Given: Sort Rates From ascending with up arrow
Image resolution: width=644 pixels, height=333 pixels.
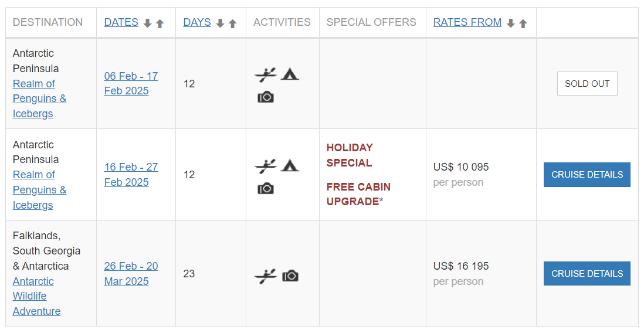Looking at the screenshot, I should (x=523, y=23).
